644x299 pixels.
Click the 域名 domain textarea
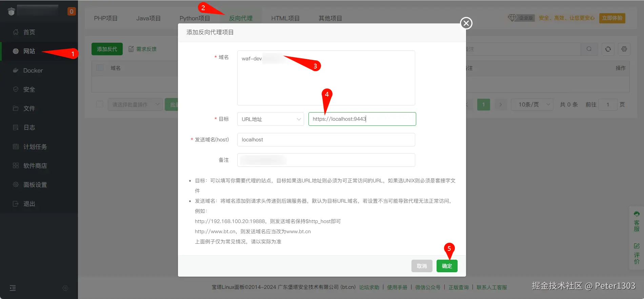tap(326, 78)
